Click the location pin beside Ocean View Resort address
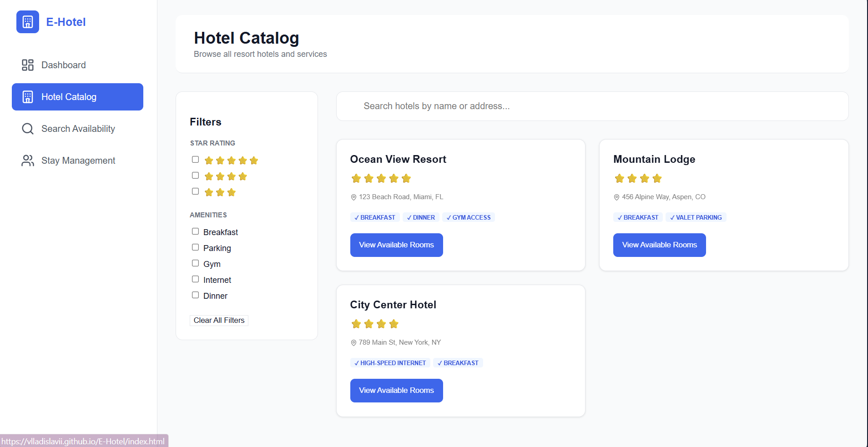This screenshot has height=447, width=868. tap(353, 197)
